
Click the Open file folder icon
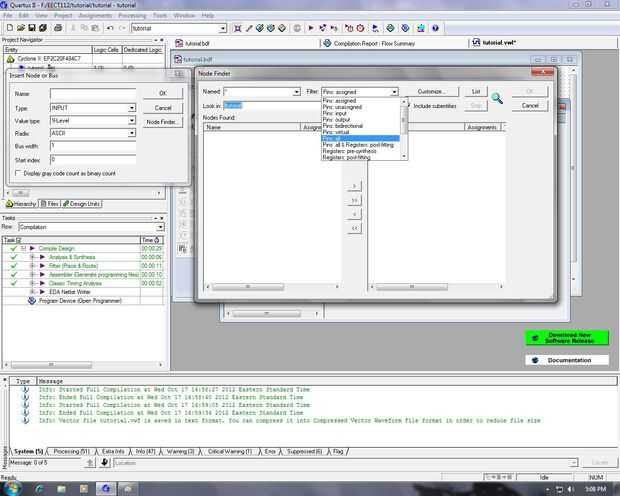(x=21, y=28)
